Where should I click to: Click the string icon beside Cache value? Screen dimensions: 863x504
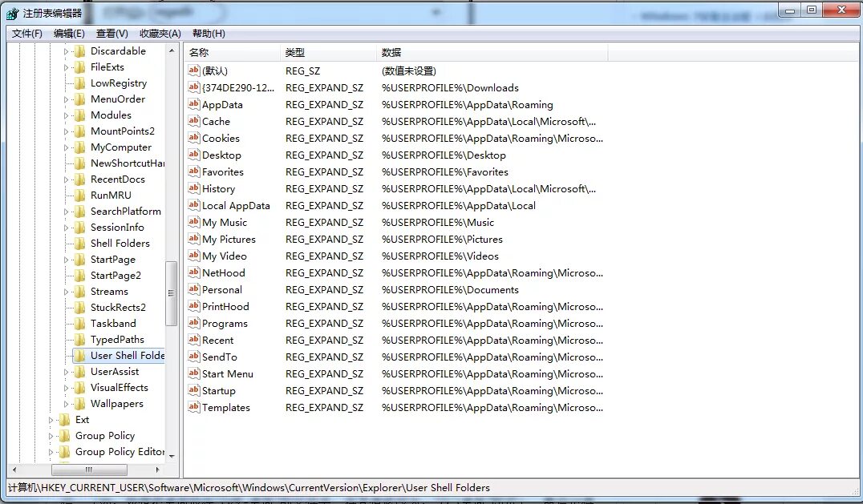(193, 121)
